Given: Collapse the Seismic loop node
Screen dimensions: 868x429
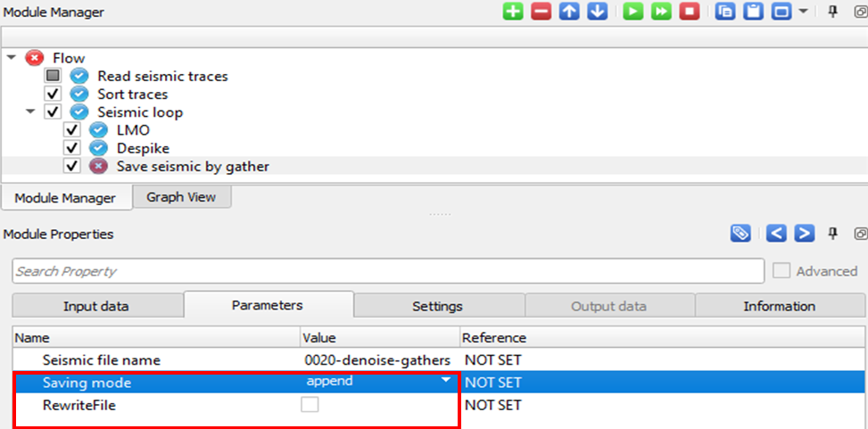Looking at the screenshot, I should click(30, 112).
